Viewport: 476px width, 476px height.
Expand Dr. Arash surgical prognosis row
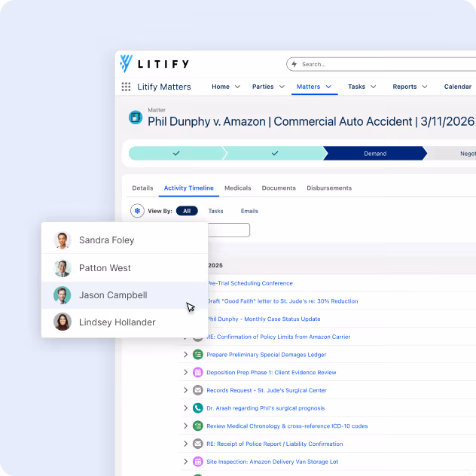tap(185, 408)
